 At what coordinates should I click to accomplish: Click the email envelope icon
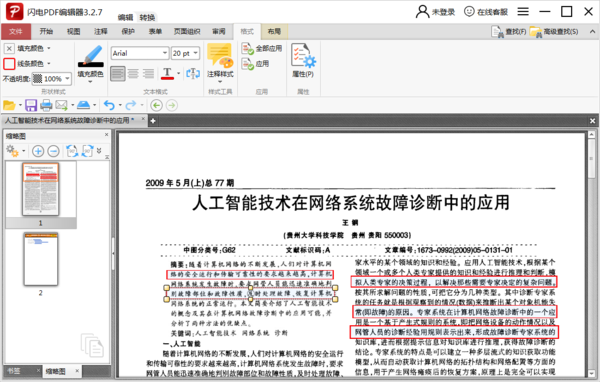(61, 105)
